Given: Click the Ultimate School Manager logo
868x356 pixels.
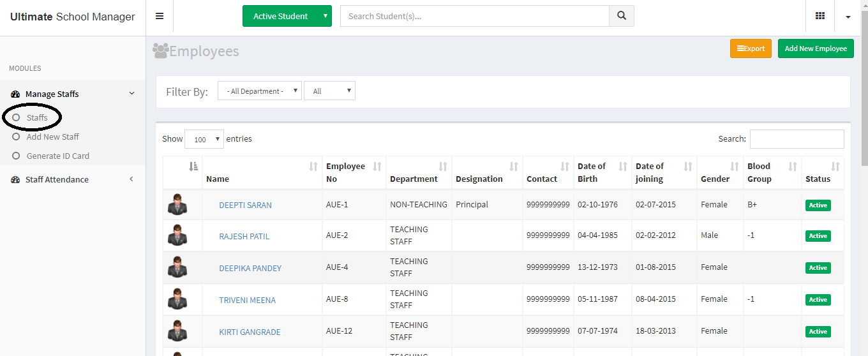Looking at the screenshot, I should pos(73,17).
